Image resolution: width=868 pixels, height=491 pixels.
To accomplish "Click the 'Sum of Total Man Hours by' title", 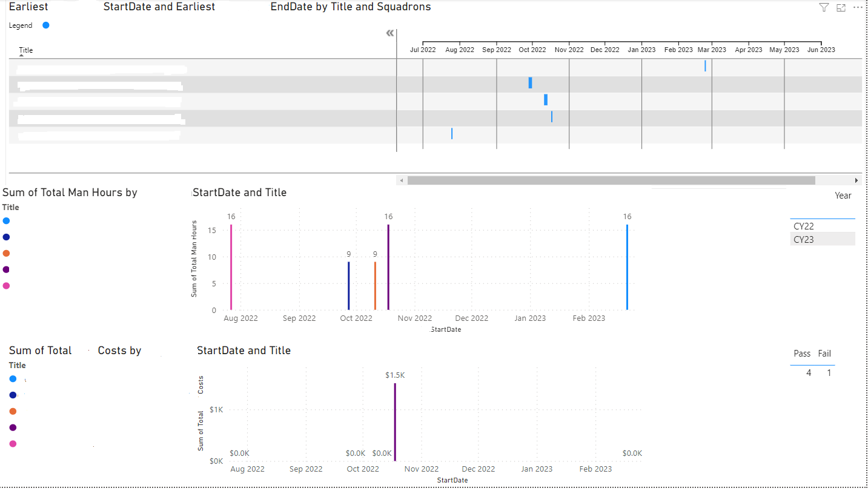I will tap(70, 193).
